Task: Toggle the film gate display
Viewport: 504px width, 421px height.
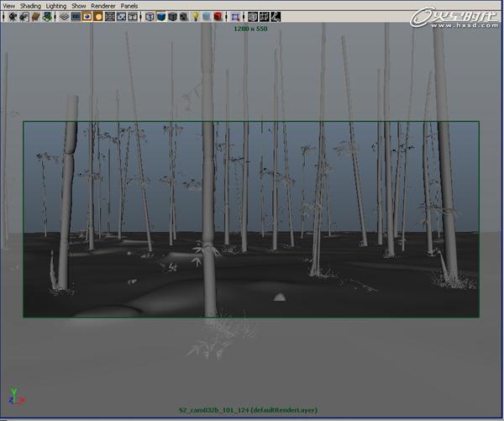Action: coord(76,16)
